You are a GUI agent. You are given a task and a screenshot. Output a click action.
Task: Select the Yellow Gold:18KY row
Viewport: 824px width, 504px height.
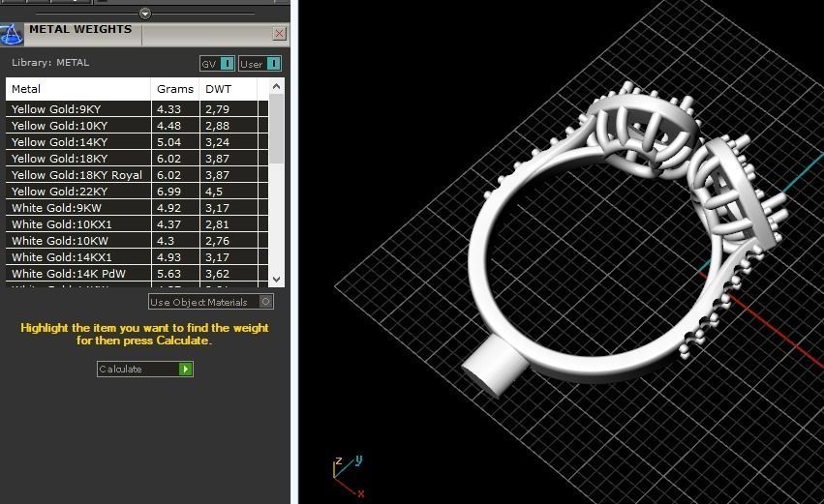coord(137,159)
